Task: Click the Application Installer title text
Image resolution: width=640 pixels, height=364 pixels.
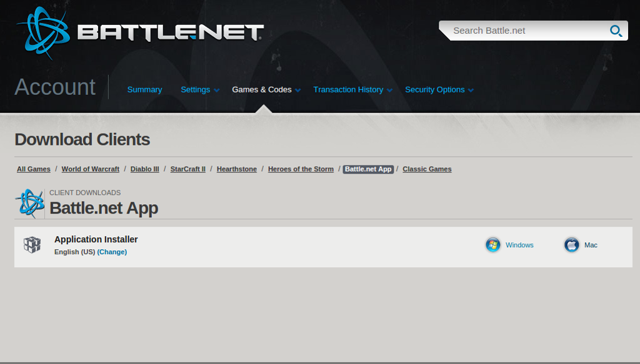Action: [96, 239]
